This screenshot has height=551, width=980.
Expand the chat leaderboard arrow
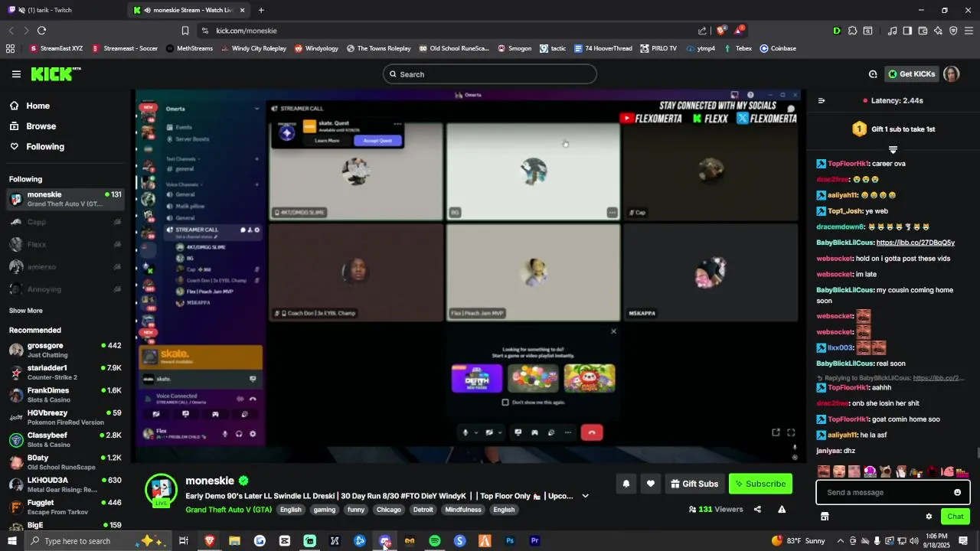click(x=893, y=149)
